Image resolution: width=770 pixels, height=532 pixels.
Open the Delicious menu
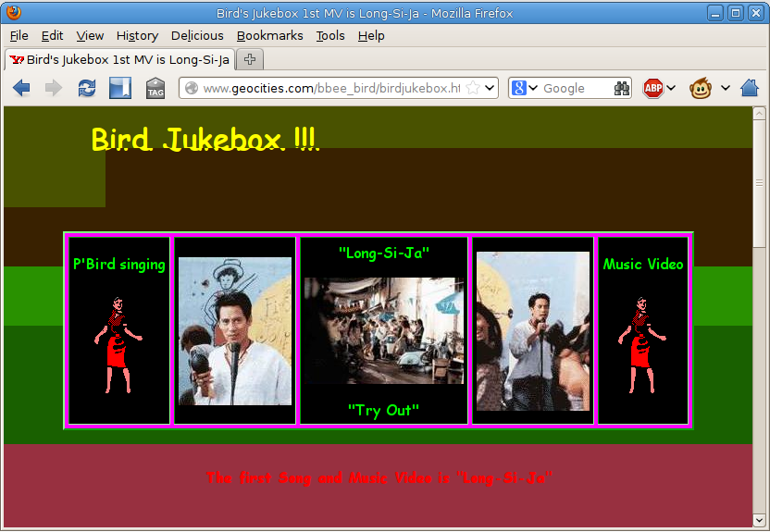pyautogui.click(x=197, y=36)
